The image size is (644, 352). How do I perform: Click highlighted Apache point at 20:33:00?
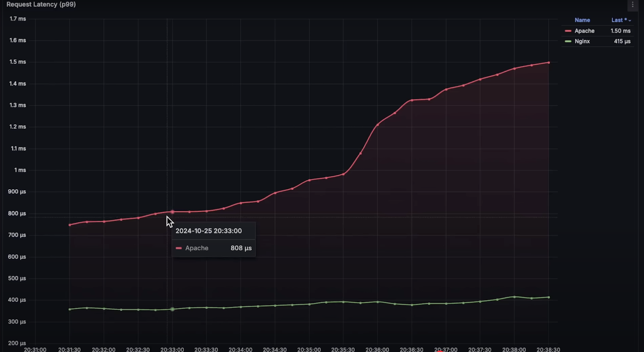(x=172, y=212)
